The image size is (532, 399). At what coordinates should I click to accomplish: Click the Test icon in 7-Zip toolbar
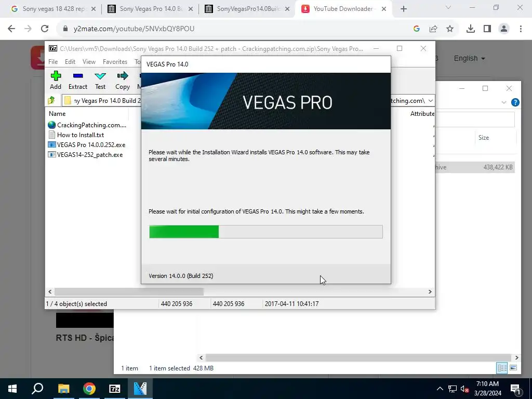100,80
